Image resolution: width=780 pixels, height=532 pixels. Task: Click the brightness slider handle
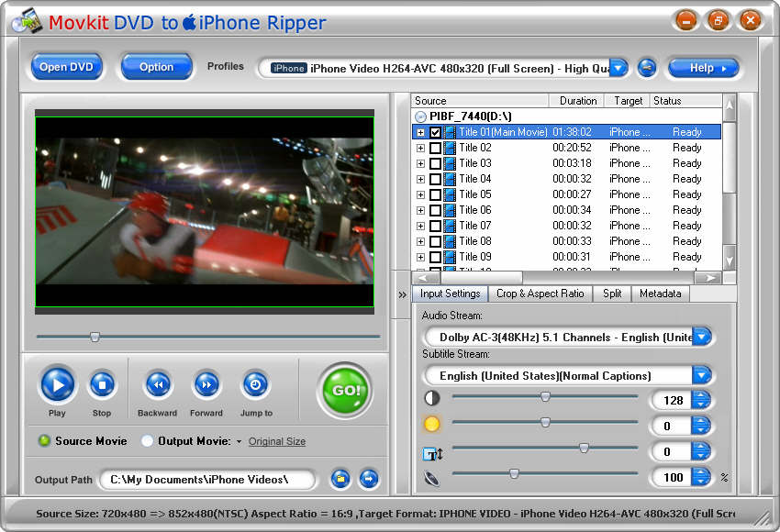tap(545, 423)
